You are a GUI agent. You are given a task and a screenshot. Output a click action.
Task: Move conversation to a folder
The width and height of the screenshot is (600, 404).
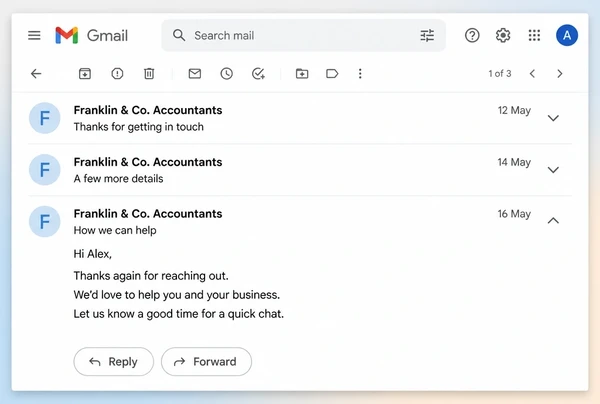[x=302, y=73]
